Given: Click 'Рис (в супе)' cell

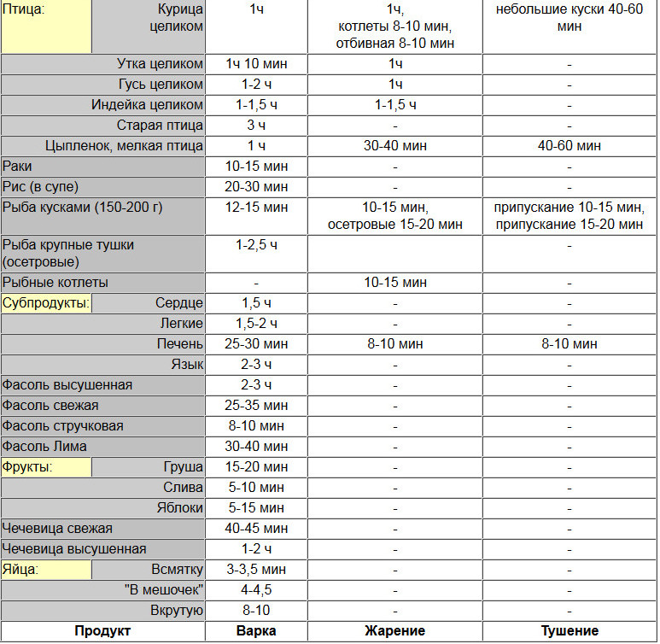Looking at the screenshot, I should click(102, 187).
